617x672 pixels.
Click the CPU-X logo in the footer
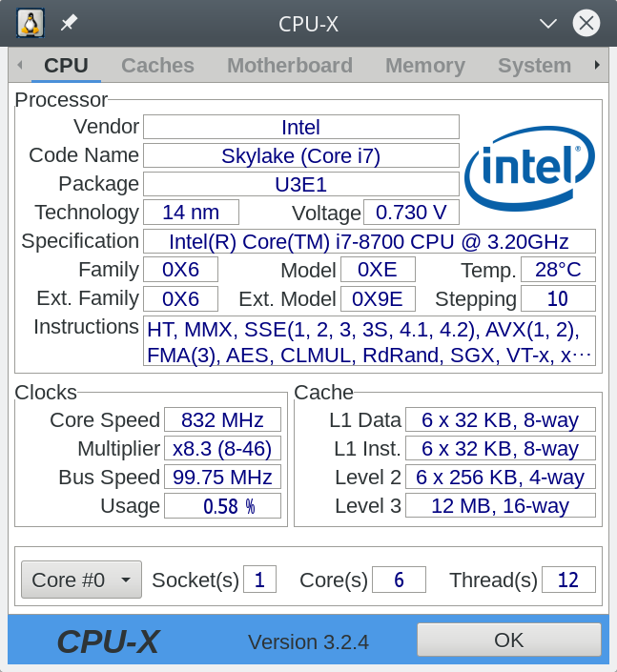(x=108, y=642)
